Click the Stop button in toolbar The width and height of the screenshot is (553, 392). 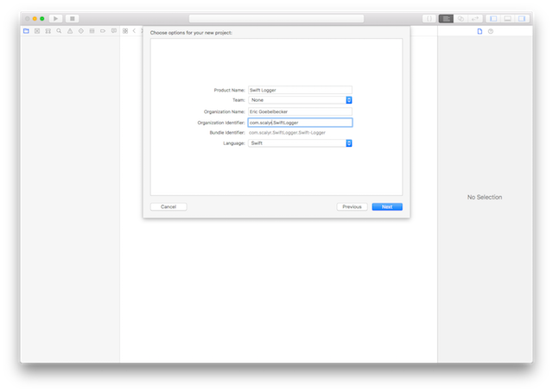[x=73, y=18]
